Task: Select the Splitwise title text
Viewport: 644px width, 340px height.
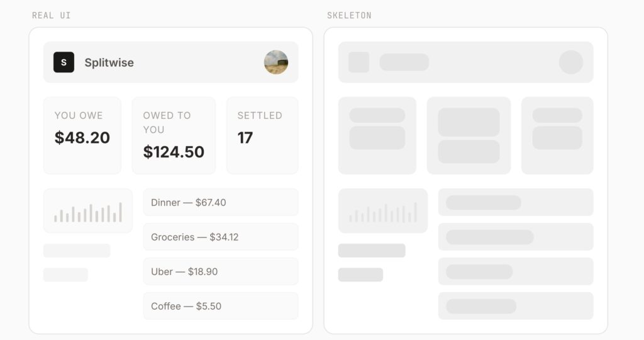Action: 109,62
